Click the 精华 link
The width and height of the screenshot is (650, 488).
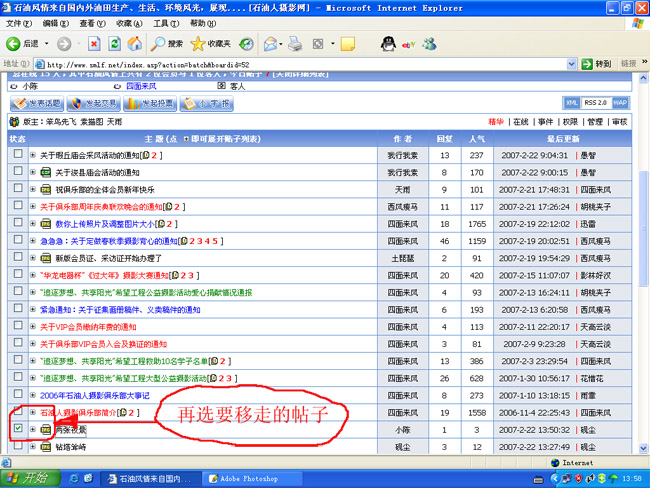click(496, 121)
